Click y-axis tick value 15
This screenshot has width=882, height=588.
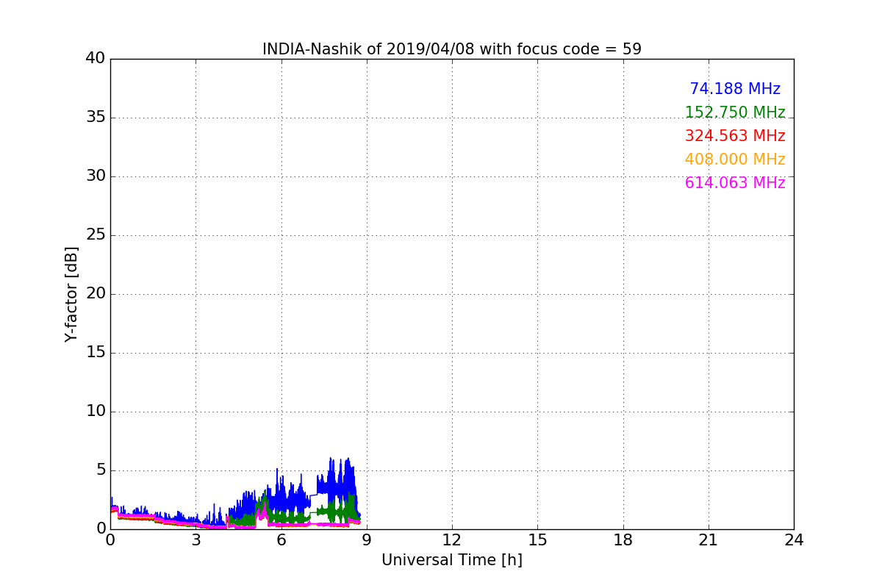click(x=96, y=353)
